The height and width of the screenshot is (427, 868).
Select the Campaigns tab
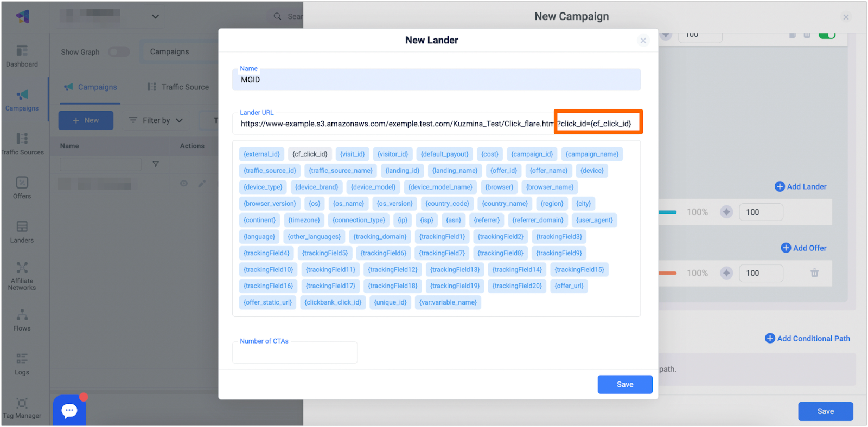pos(91,87)
